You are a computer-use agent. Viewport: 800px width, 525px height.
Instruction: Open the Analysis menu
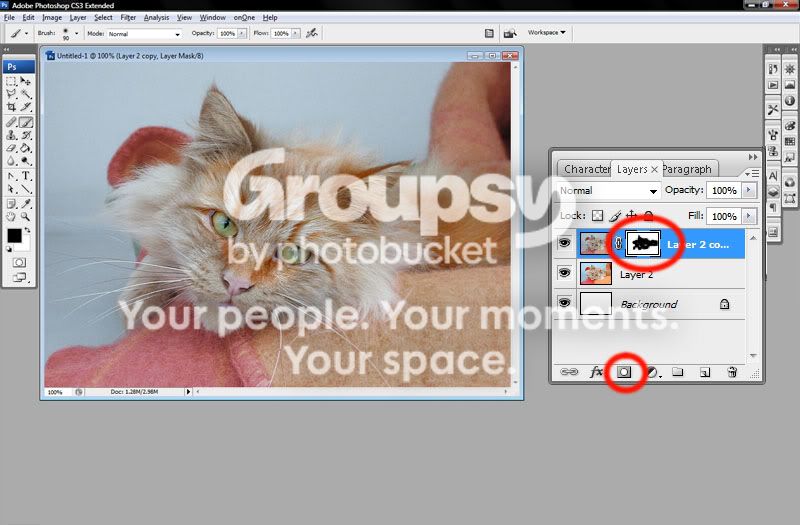156,17
